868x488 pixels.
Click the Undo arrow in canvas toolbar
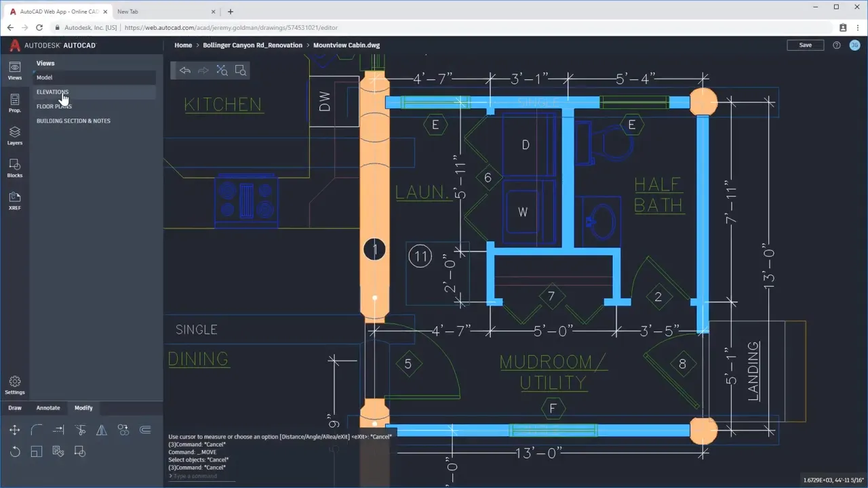(x=184, y=70)
